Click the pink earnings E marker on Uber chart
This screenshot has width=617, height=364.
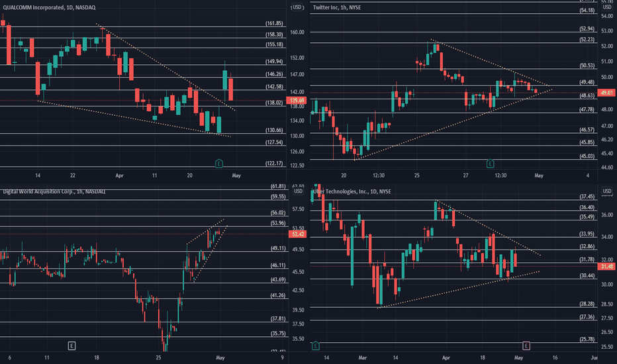526,346
